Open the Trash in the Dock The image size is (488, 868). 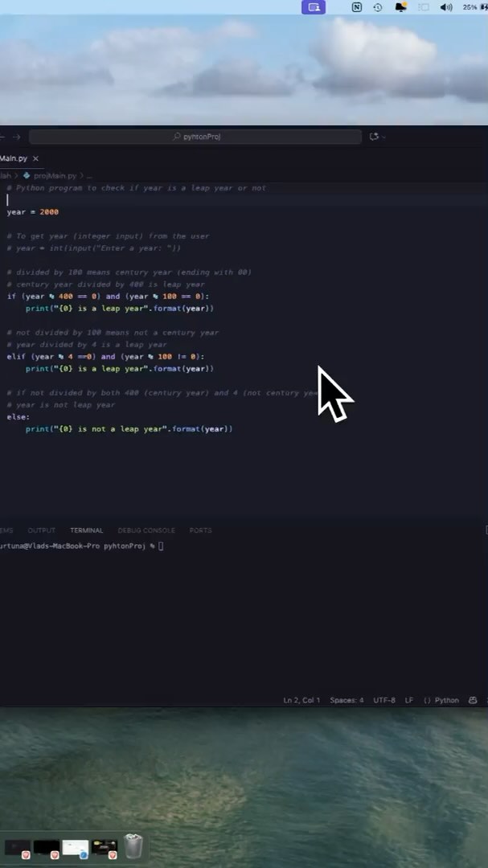click(133, 846)
